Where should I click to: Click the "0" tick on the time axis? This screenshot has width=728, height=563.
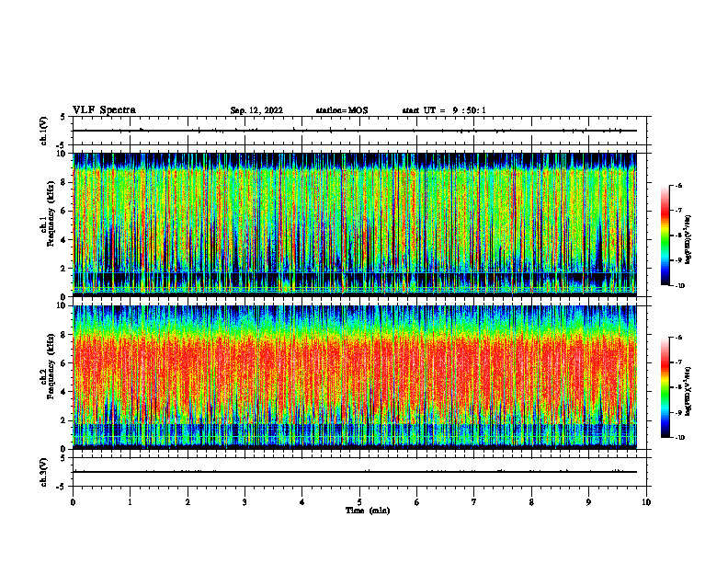coord(73,502)
